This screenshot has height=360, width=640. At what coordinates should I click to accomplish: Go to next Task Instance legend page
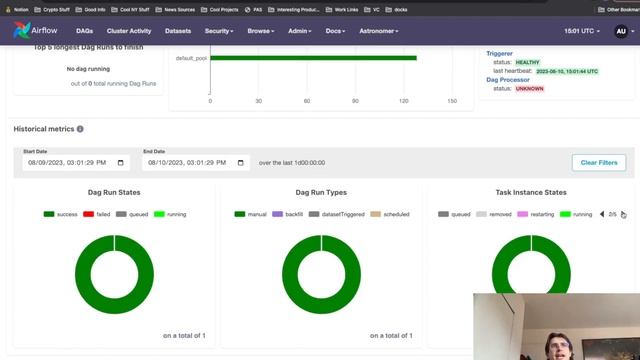click(623, 214)
